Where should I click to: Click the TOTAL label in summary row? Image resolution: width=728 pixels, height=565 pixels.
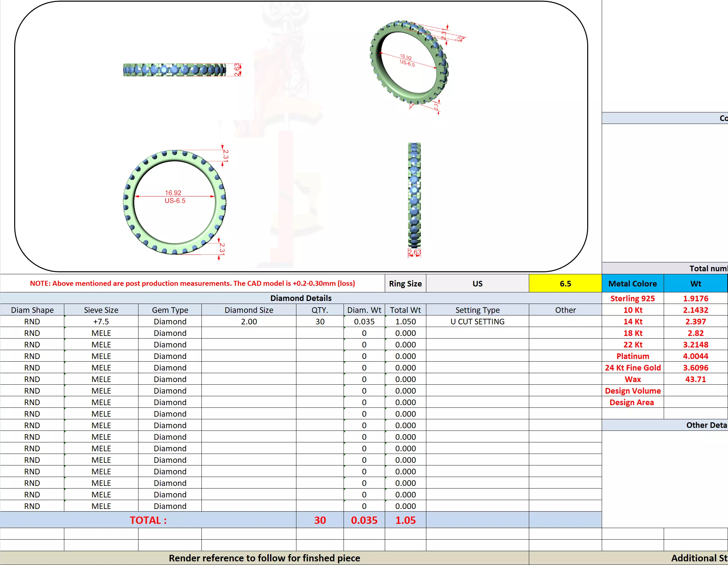coord(148,520)
